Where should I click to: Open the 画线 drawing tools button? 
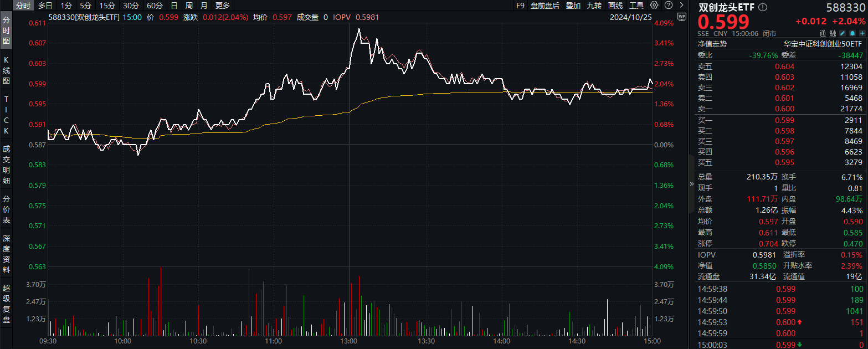coord(615,6)
